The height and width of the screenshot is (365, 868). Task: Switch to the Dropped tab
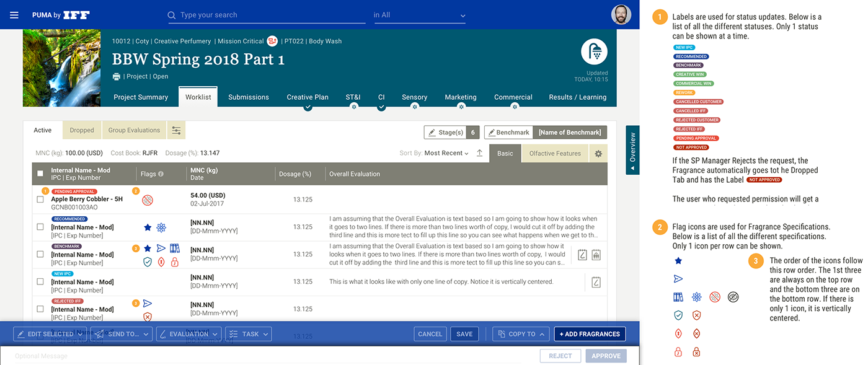click(x=82, y=130)
